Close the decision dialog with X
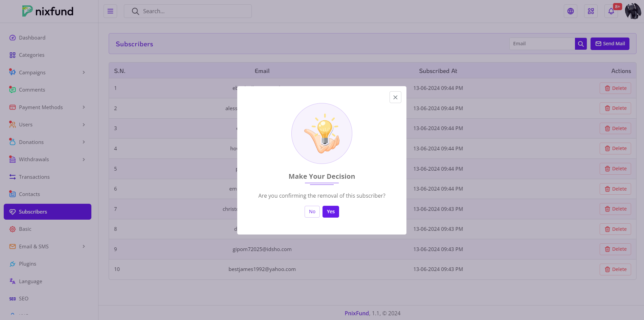 (x=395, y=97)
